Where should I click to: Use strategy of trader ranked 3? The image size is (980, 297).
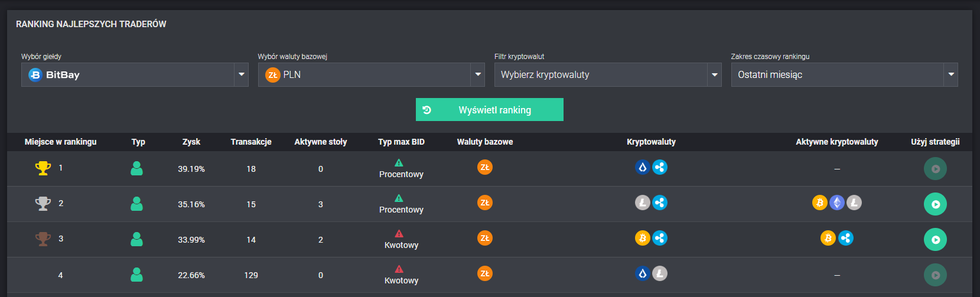[935, 240]
